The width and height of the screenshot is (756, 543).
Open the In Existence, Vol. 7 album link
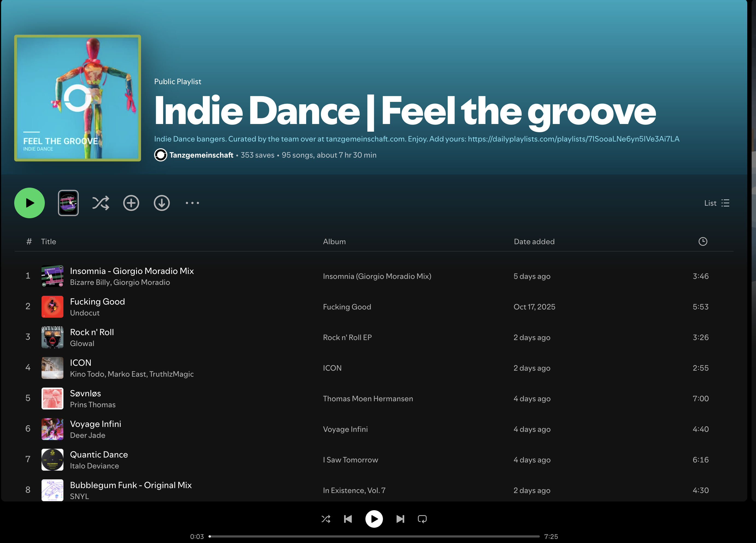click(354, 491)
